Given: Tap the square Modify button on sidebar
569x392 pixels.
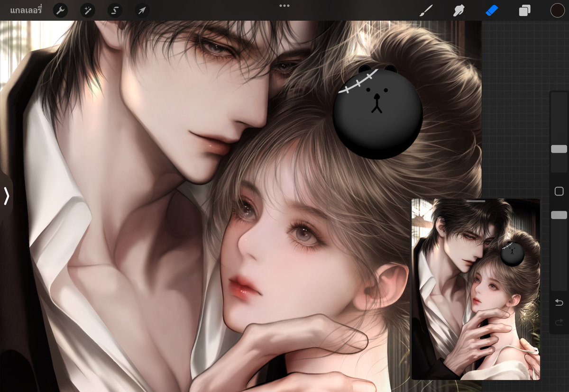Looking at the screenshot, I should tap(559, 191).
